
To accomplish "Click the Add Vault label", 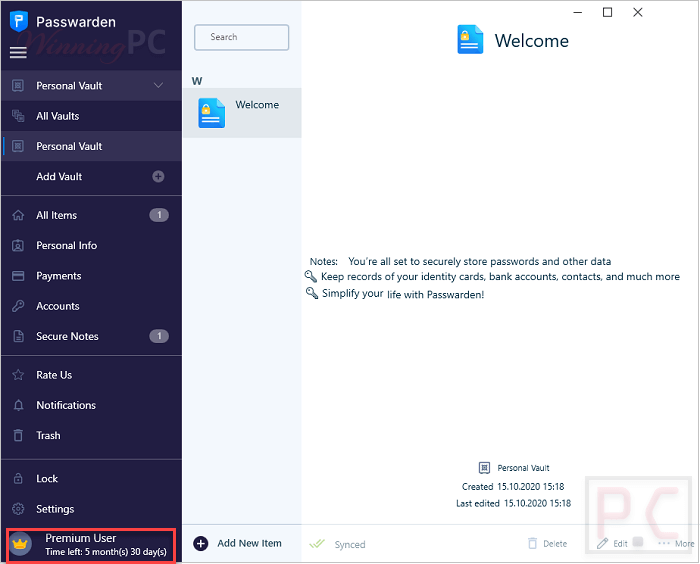I will (x=59, y=176).
